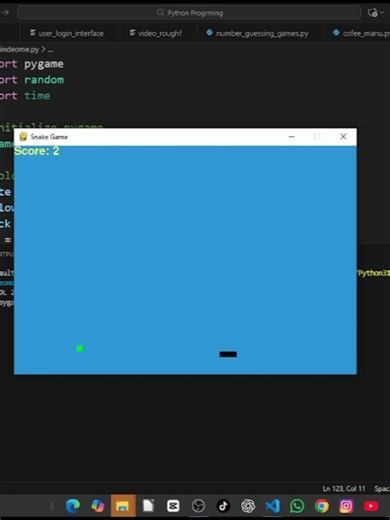Launch Copilot from the taskbar

click(98, 506)
